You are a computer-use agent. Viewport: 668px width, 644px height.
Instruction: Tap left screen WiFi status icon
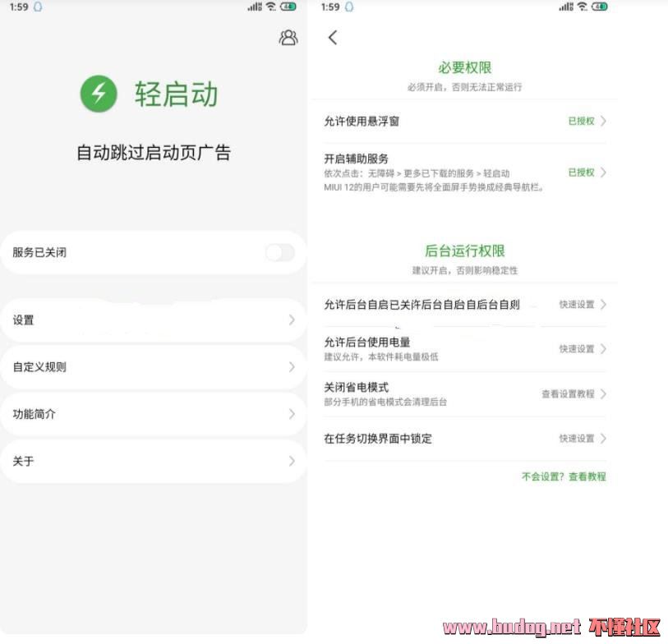pyautogui.click(x=270, y=7)
